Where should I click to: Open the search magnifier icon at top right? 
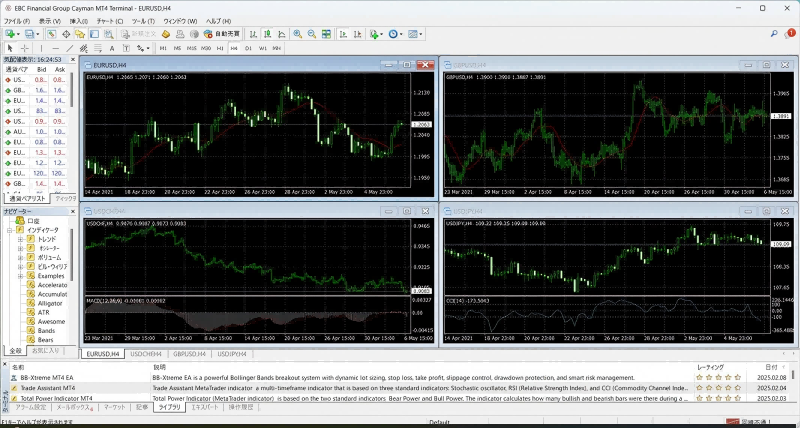tap(774, 34)
